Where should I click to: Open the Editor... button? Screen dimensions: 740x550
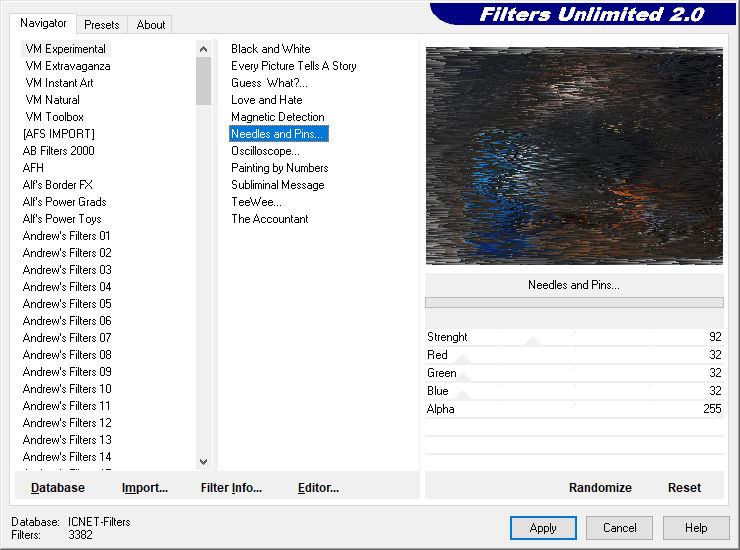point(318,487)
